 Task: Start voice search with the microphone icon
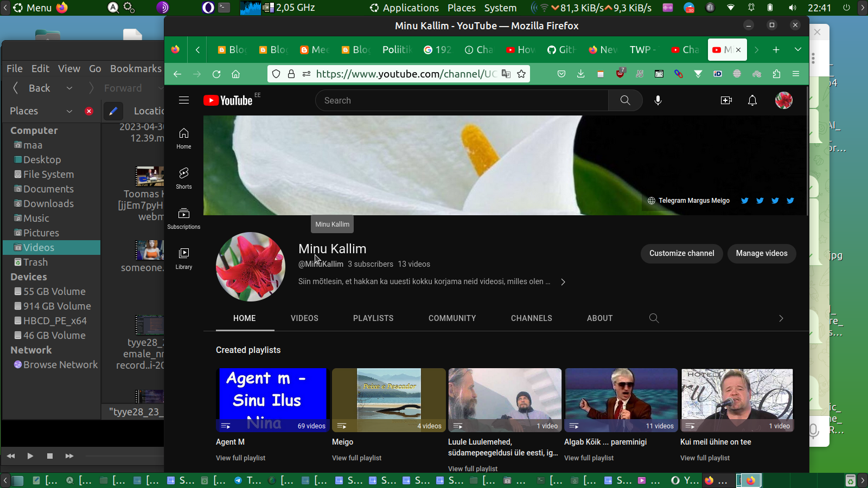(658, 100)
